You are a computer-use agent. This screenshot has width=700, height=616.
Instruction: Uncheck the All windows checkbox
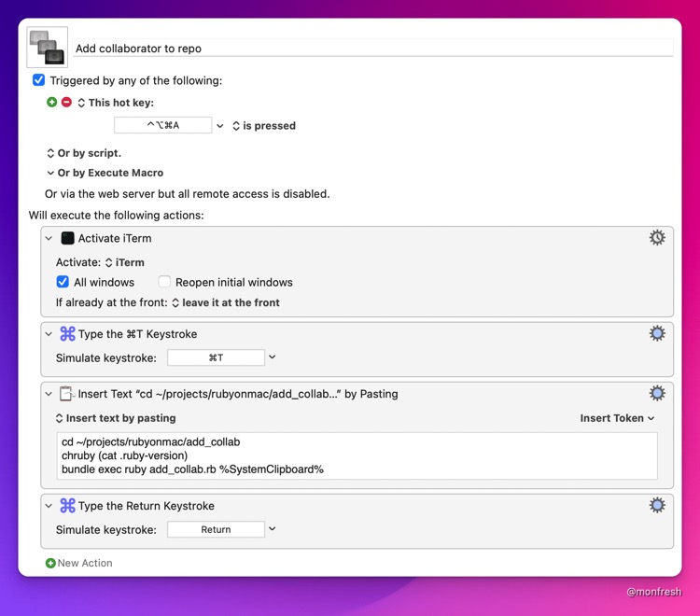click(x=63, y=282)
